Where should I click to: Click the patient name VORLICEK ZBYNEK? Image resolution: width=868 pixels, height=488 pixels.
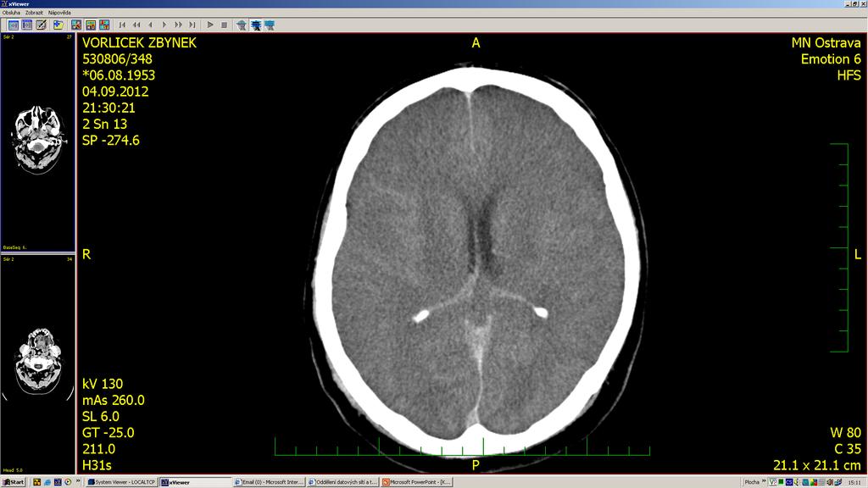[x=139, y=42]
